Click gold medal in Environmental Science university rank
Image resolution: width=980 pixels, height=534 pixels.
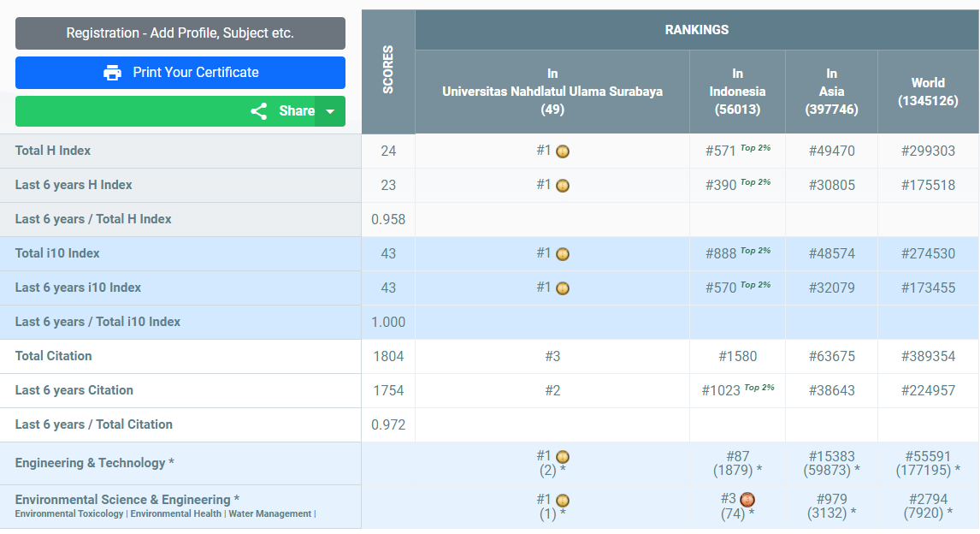coord(563,500)
